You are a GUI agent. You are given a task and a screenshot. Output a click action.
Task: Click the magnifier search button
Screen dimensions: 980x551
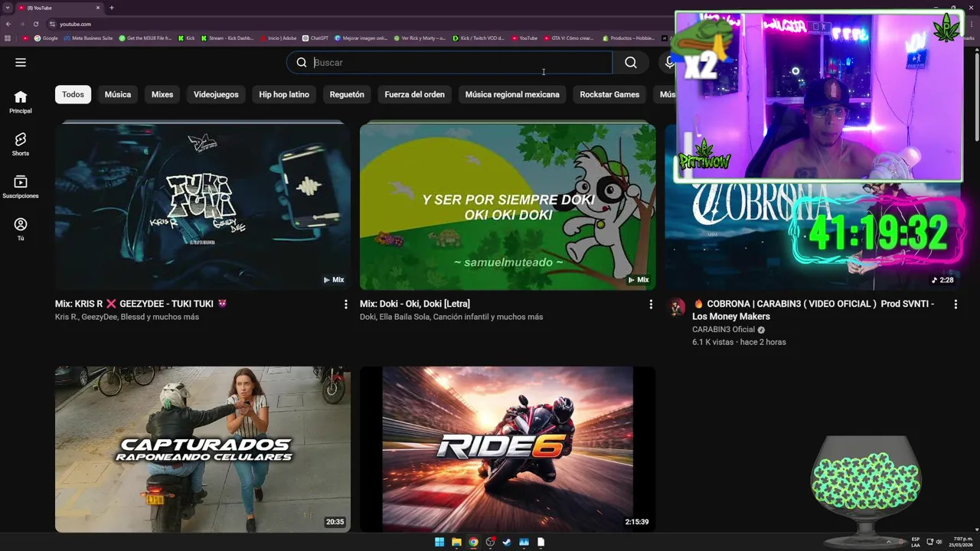pos(630,63)
